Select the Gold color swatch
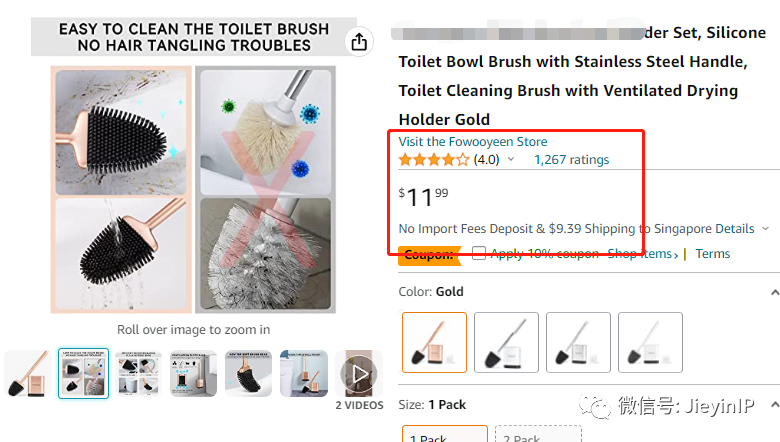 pos(434,342)
